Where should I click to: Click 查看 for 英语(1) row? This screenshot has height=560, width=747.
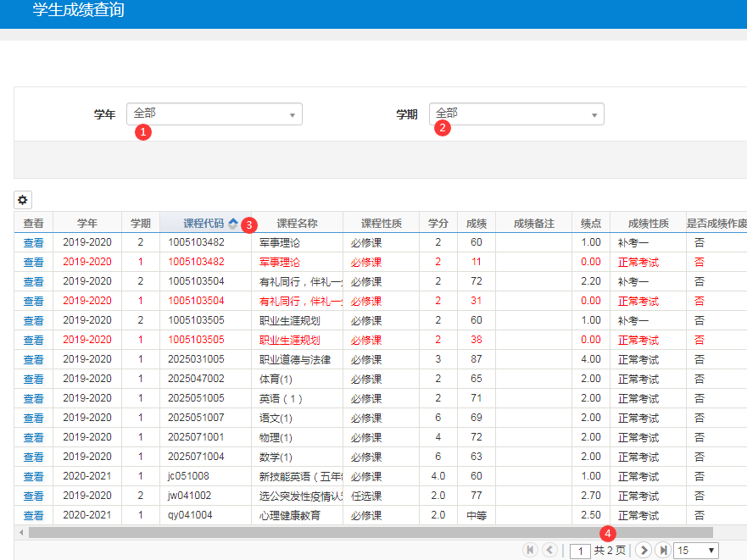(x=33, y=399)
